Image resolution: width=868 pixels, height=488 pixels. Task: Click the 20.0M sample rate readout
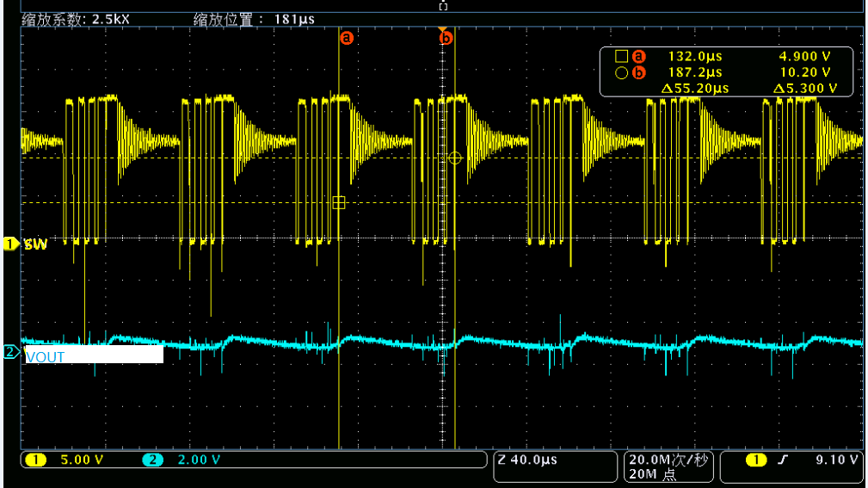point(668,460)
